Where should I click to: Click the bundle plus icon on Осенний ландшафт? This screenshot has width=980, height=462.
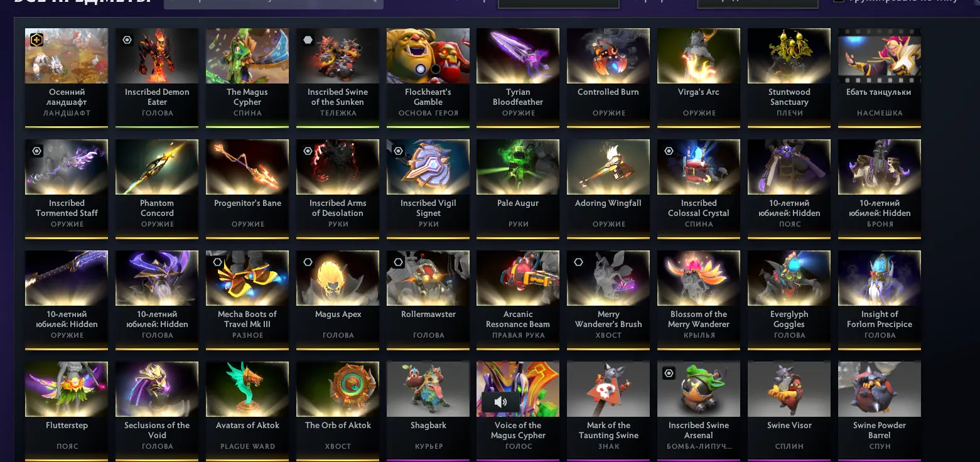coord(36,40)
